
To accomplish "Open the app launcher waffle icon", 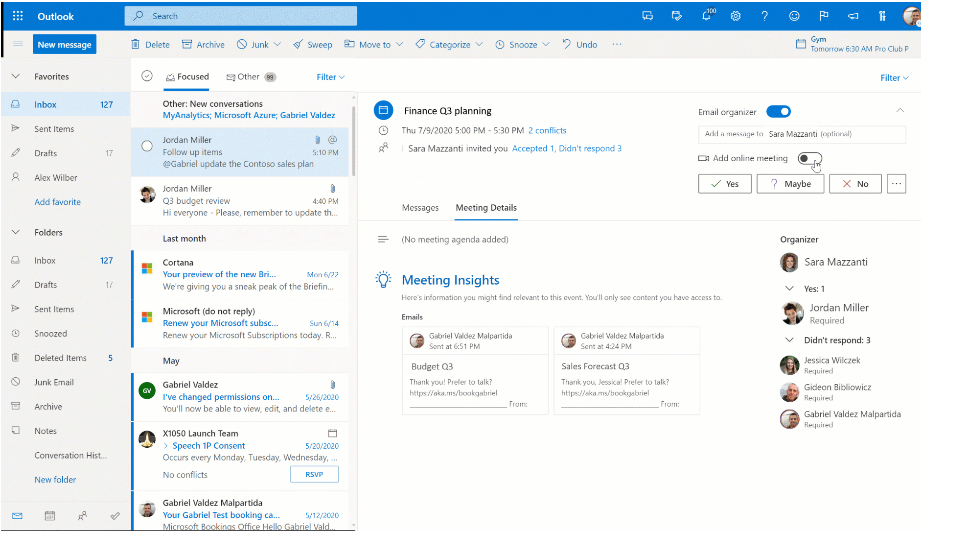I will [x=17, y=16].
